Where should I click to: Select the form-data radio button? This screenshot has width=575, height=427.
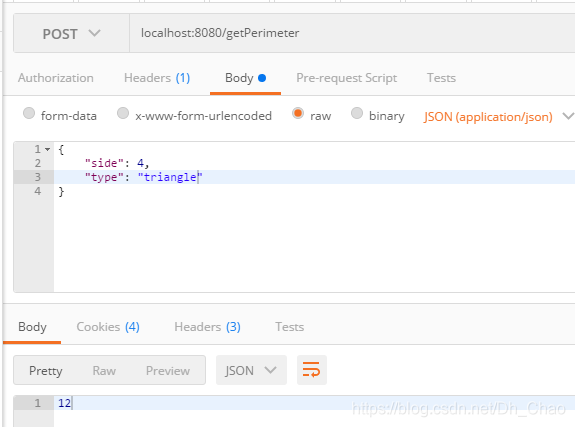pyautogui.click(x=29, y=113)
